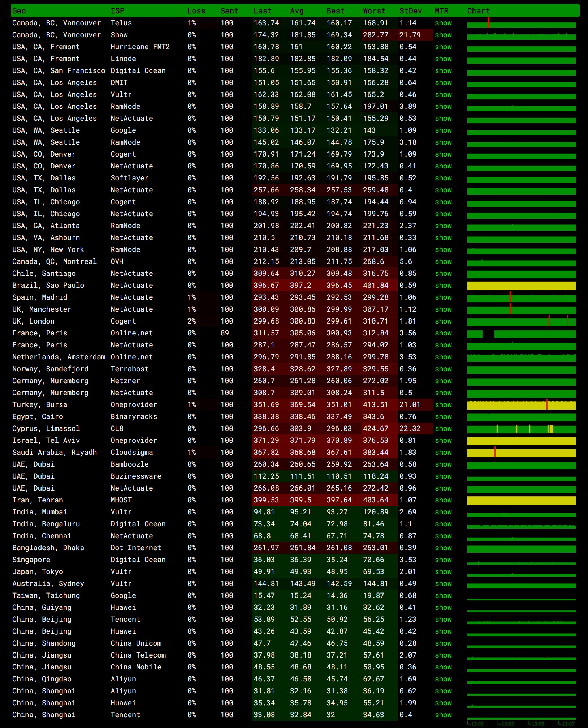Select 'China Mobile' ISP text

136,667
